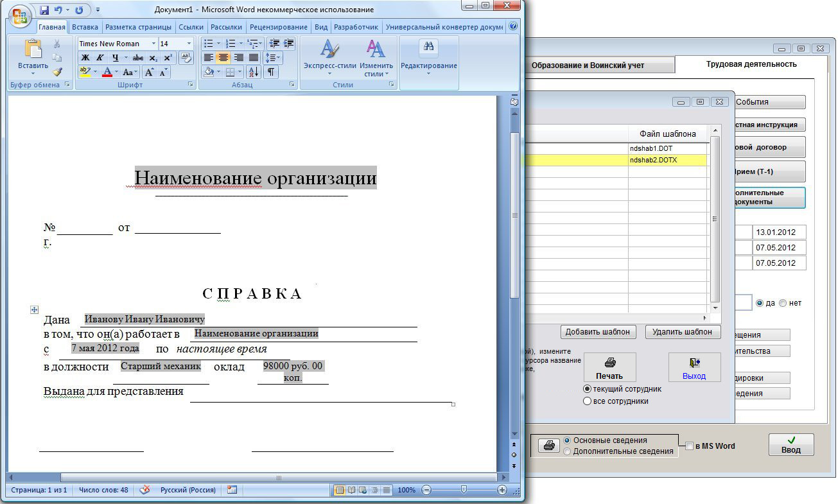Cut selection with the scissors icon
The width and height of the screenshot is (838, 504).
pos(57,44)
